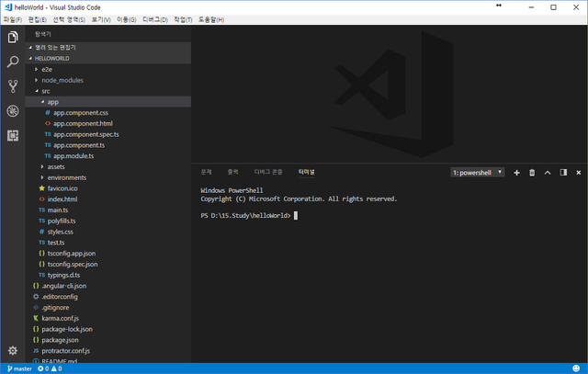Viewport: 588px width, 374px height.
Task: Expand the node_modules folder
Action: 108,80
